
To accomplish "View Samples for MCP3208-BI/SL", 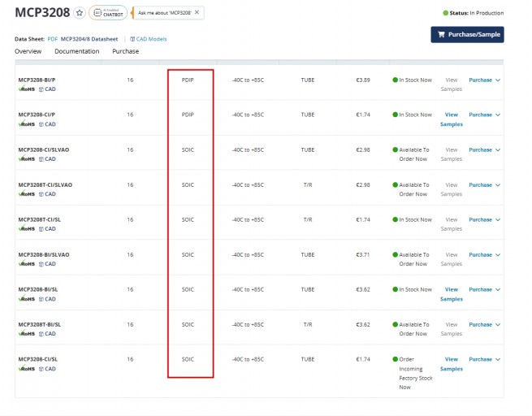I will tap(452, 294).
